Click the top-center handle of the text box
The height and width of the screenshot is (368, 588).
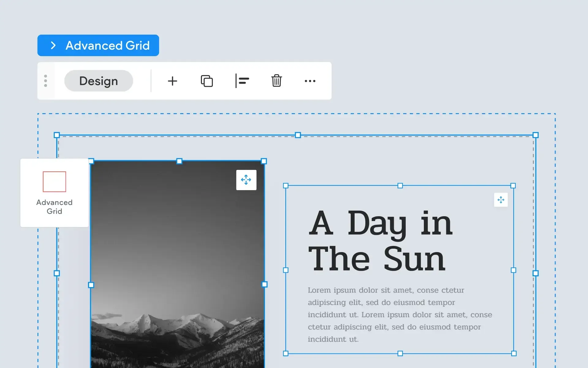pyautogui.click(x=400, y=186)
